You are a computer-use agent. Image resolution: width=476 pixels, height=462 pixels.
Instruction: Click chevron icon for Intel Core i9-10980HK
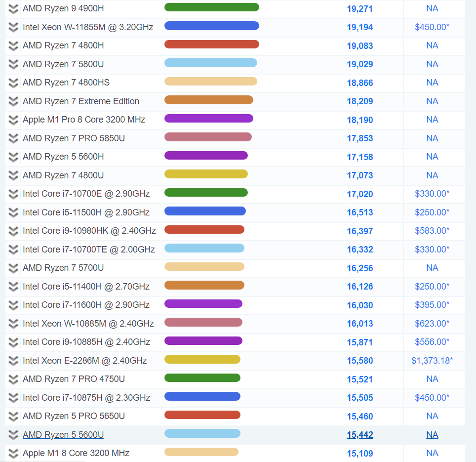pos(13,231)
